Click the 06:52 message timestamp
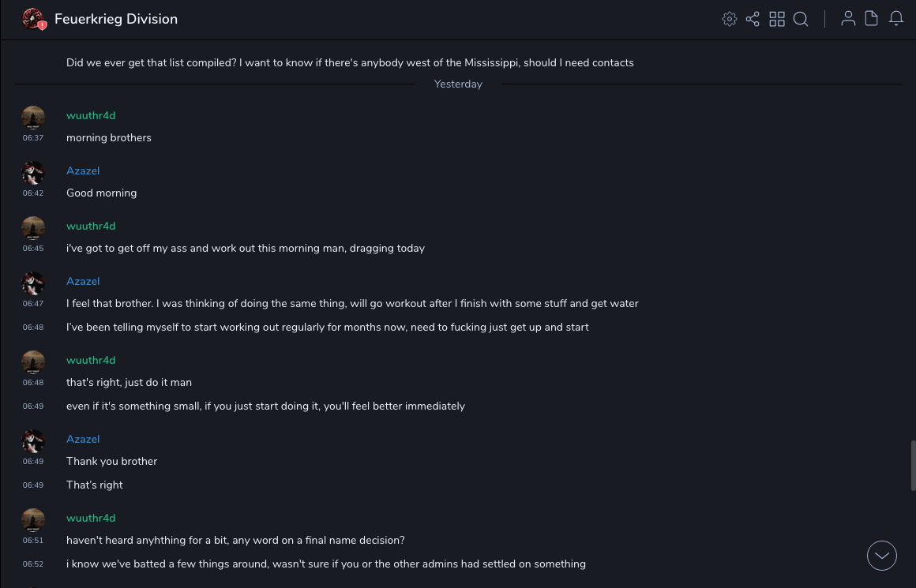 point(33,564)
